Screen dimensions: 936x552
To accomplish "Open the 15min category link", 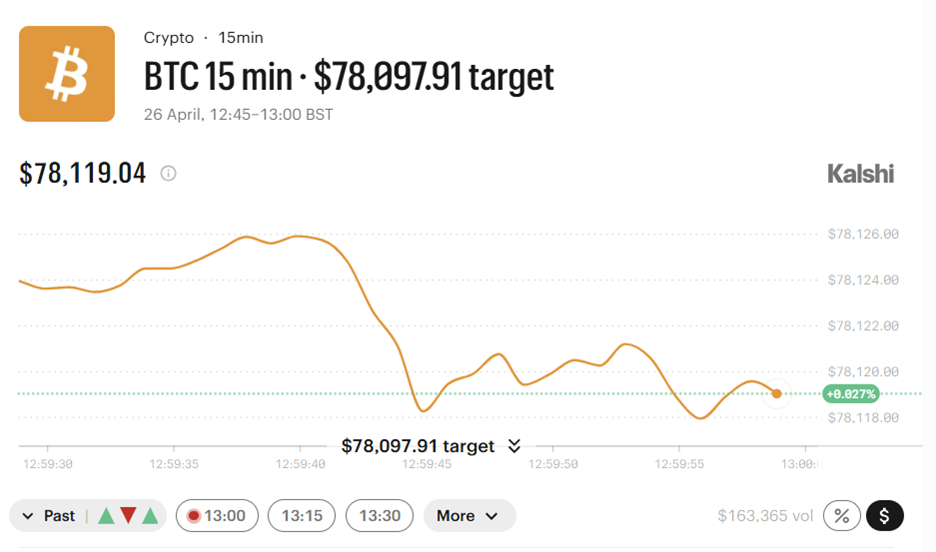I will [241, 38].
